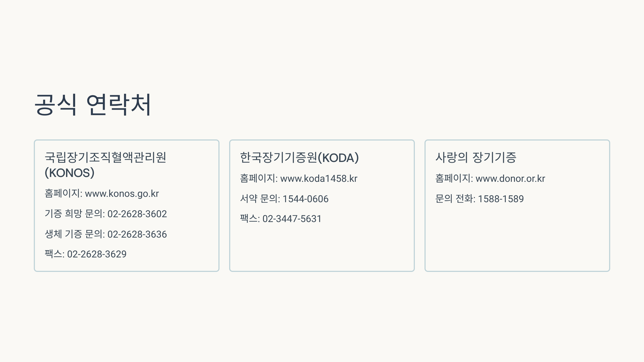Open the www.konos.go.kr homepage link
Image resolution: width=644 pixels, height=362 pixels.
122,194
